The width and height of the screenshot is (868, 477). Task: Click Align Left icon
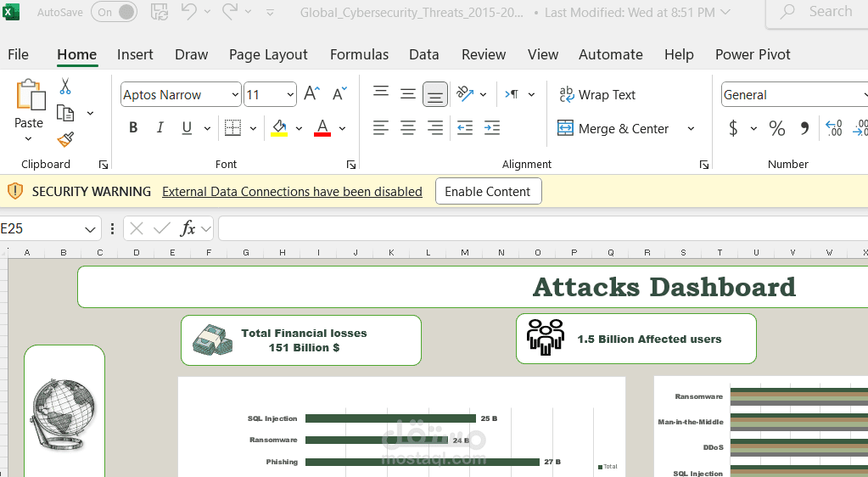[x=381, y=128]
